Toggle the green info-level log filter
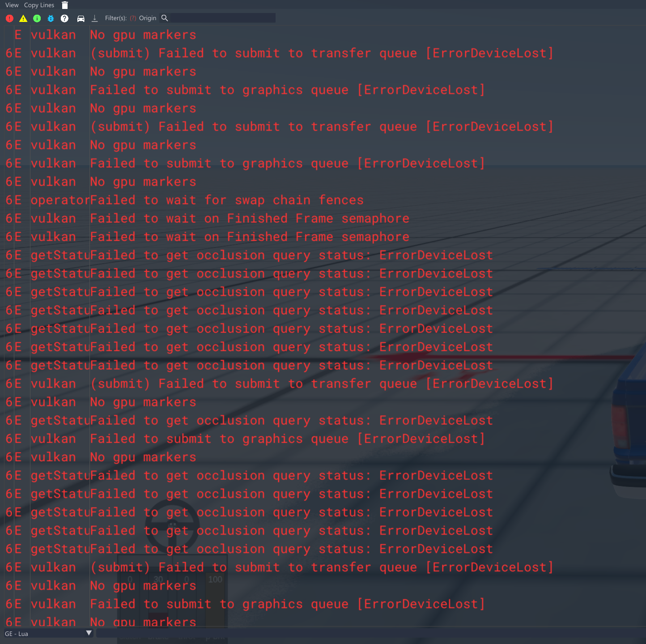646x644 pixels. (x=37, y=18)
